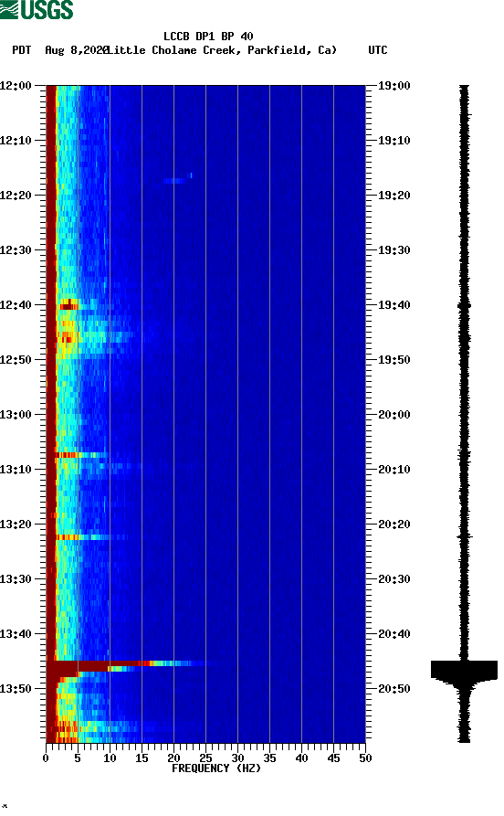504x816 pixels.
Task: Click the 'PDT' timezone label
Action: click(21, 50)
